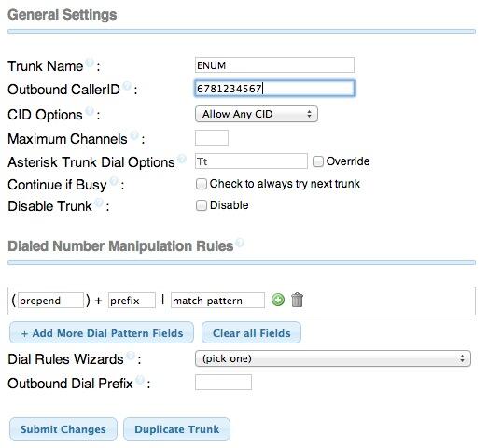Screen dimensions: 488x448
Task: Click the Dialed Number Manipulation Rules heading
Action: [120, 246]
